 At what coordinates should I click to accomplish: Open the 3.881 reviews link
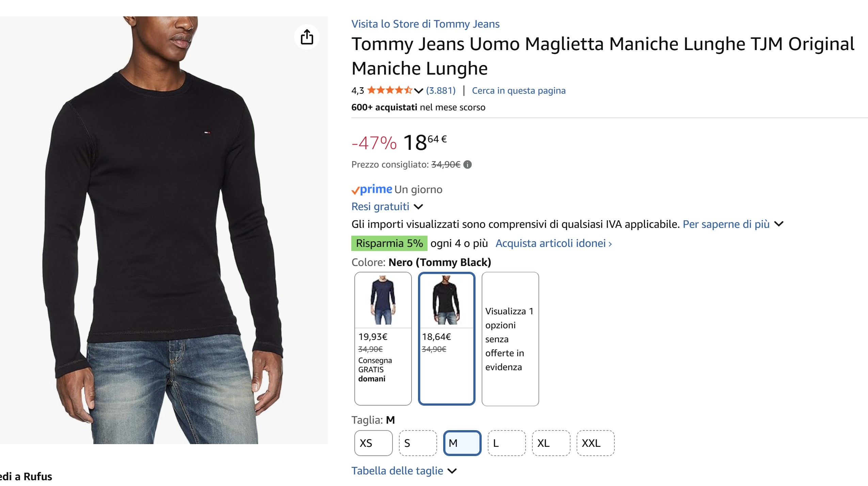(440, 91)
